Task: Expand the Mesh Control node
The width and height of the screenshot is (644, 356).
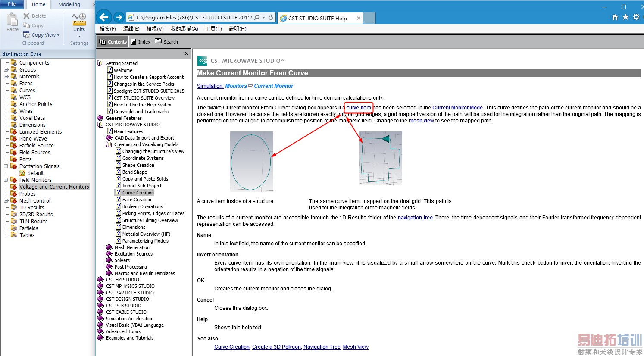Action: coord(6,201)
